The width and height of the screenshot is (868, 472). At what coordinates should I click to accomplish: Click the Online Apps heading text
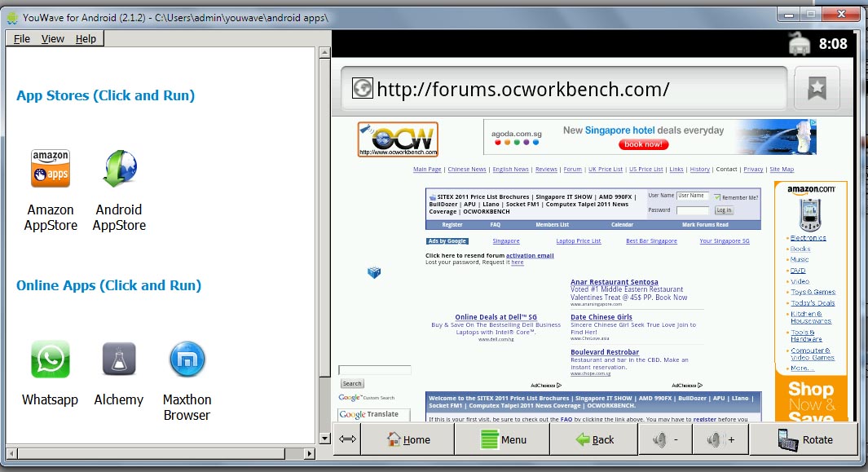point(108,285)
